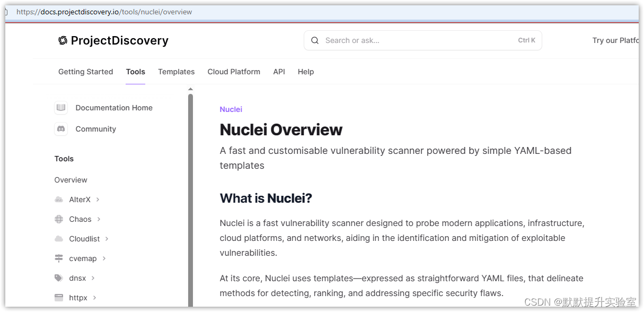Image resolution: width=644 pixels, height=312 pixels.
Task: Switch to the Templates tab
Action: [x=177, y=72]
